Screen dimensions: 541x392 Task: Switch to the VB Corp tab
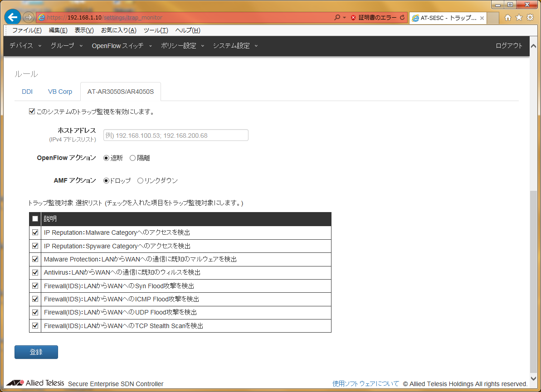coord(60,92)
